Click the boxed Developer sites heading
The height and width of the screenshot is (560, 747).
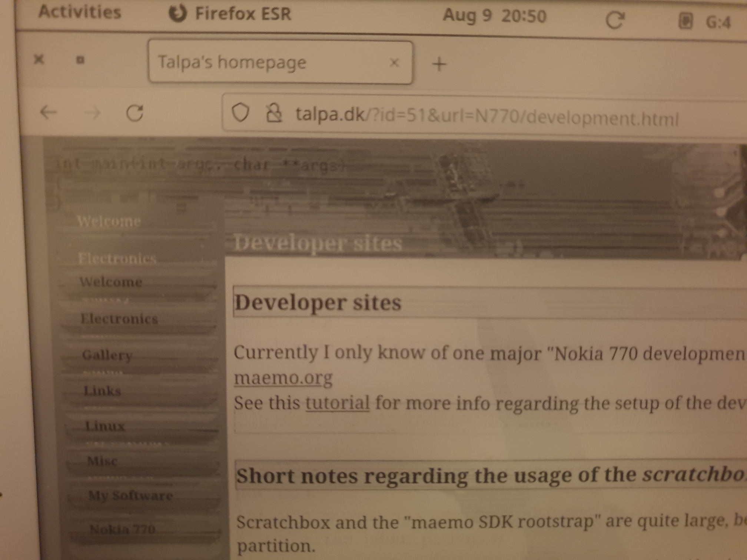coord(318,303)
